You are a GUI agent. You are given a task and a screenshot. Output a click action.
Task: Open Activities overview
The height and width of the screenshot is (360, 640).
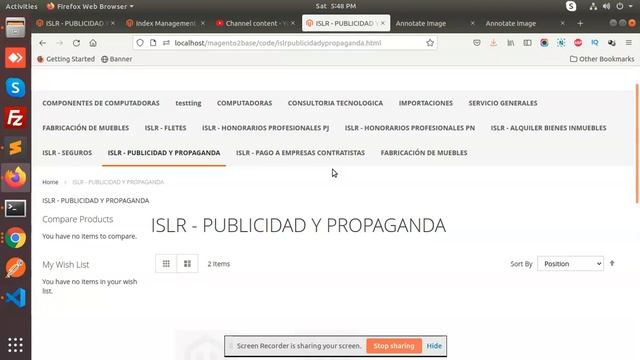pyautogui.click(x=21, y=6)
